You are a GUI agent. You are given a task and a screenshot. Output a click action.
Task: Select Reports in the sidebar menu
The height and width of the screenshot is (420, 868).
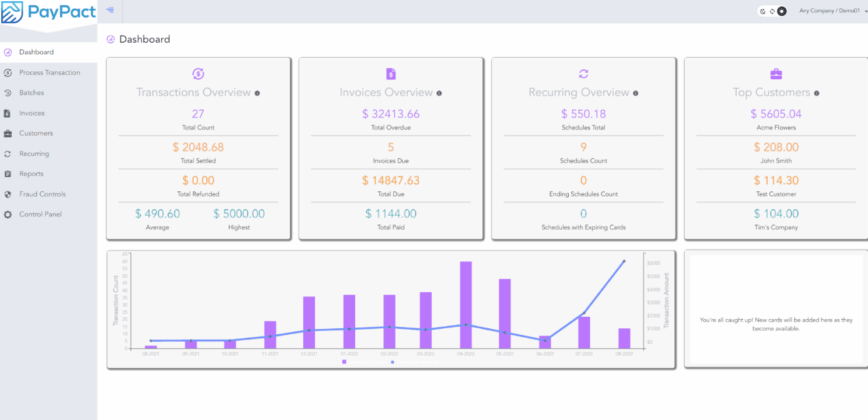(32, 173)
